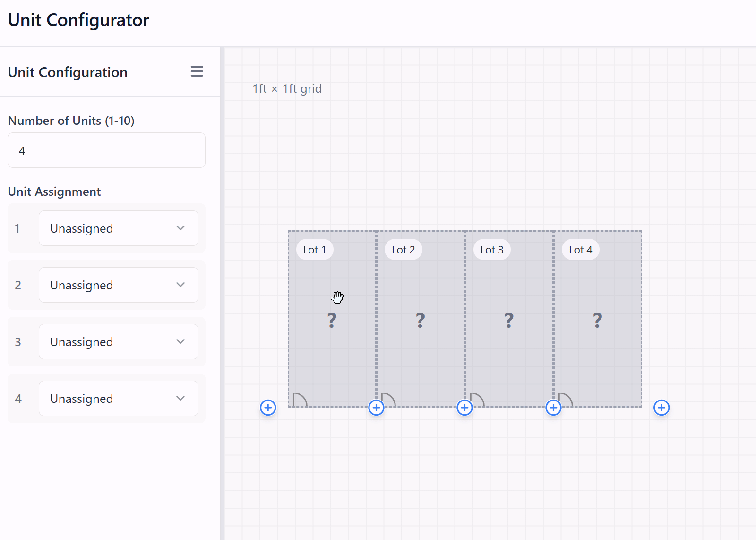Select the Lot 2 label badge
This screenshot has height=540, width=756.
(x=403, y=250)
